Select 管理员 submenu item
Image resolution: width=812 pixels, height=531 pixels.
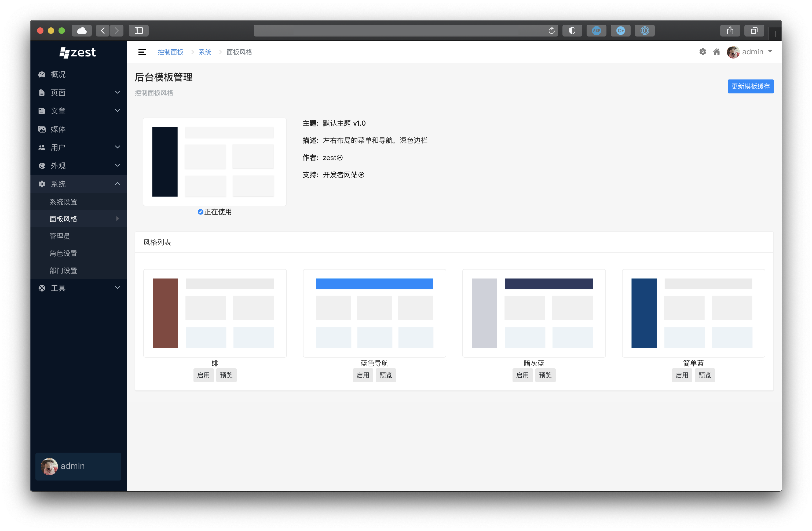coord(60,236)
